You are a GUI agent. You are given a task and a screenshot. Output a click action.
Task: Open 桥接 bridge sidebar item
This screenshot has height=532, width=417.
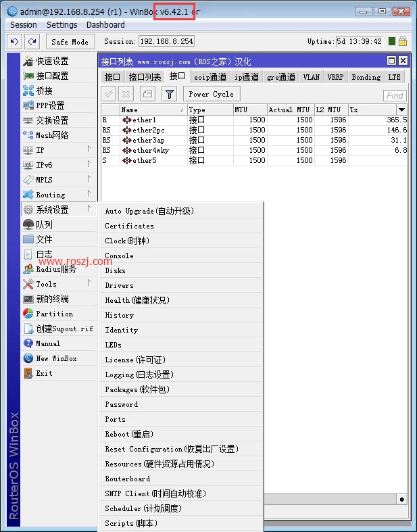(59, 91)
